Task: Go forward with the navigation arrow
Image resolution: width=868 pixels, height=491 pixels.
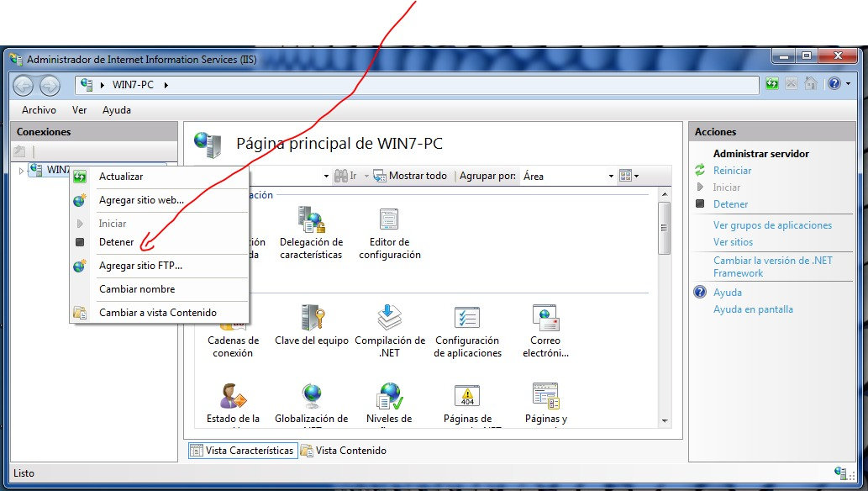Action: [x=50, y=86]
